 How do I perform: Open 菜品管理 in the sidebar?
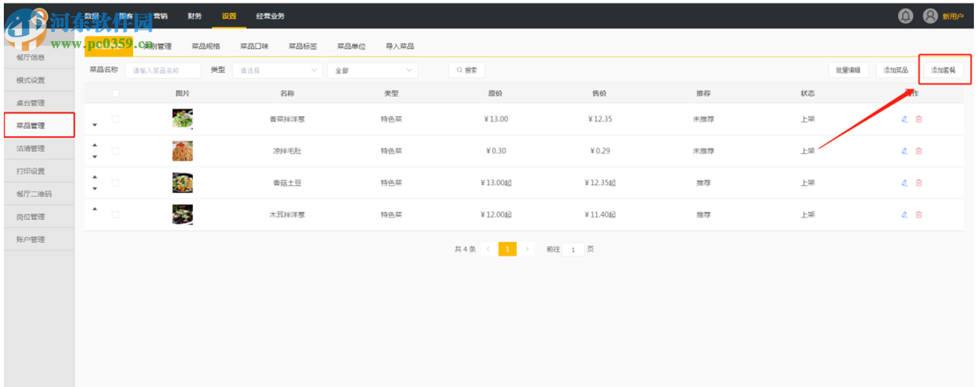pos(39,125)
